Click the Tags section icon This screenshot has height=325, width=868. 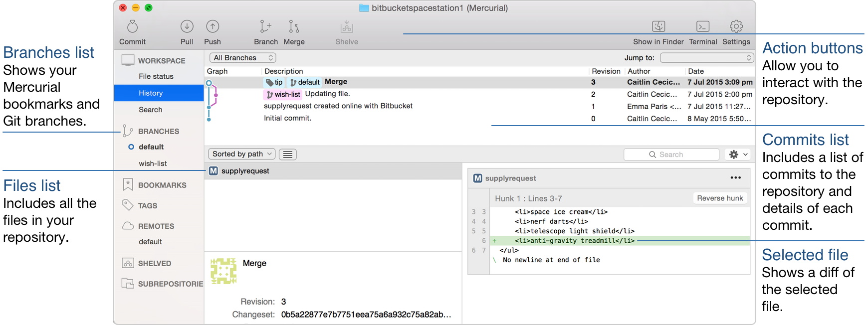pos(128,205)
